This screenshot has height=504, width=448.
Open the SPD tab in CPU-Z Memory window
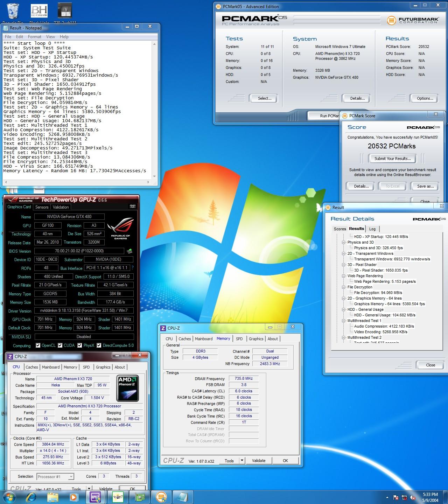coord(239,339)
